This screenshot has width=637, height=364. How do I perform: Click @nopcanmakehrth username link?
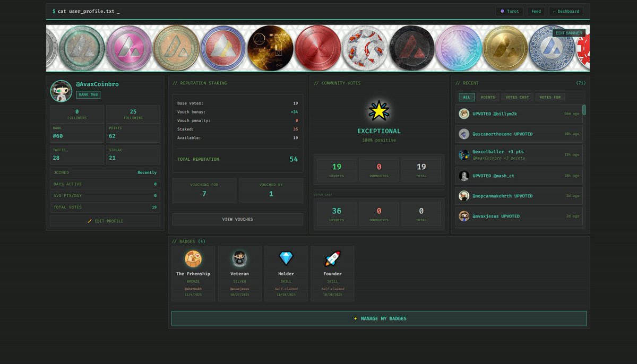pyautogui.click(x=492, y=196)
